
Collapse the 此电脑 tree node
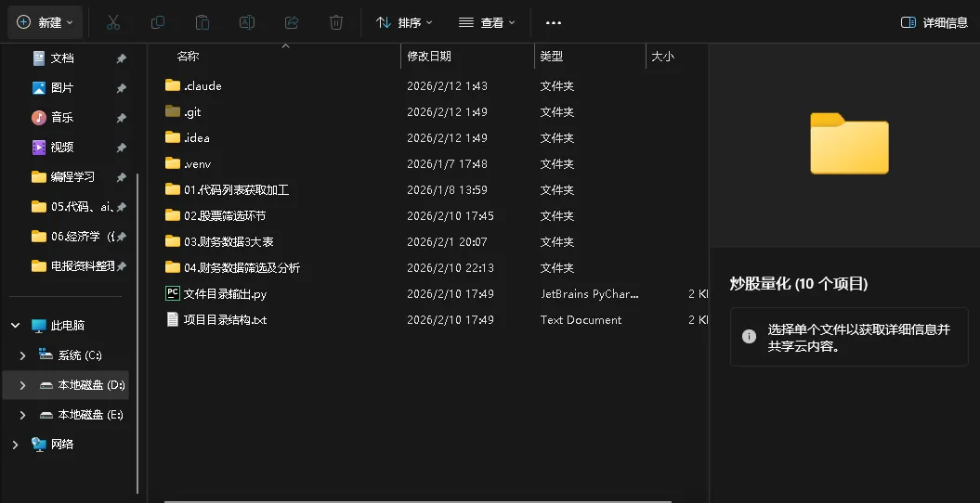coord(16,325)
